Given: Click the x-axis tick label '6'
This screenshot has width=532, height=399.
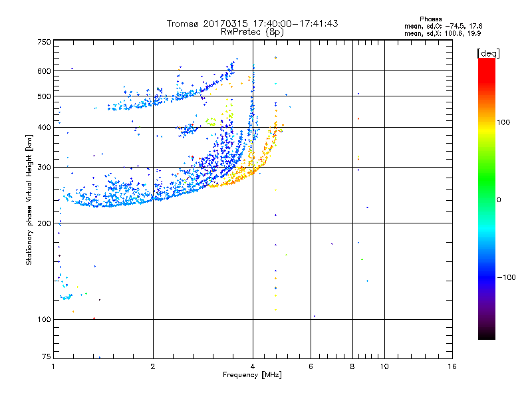Looking at the screenshot, I should coord(311,366).
